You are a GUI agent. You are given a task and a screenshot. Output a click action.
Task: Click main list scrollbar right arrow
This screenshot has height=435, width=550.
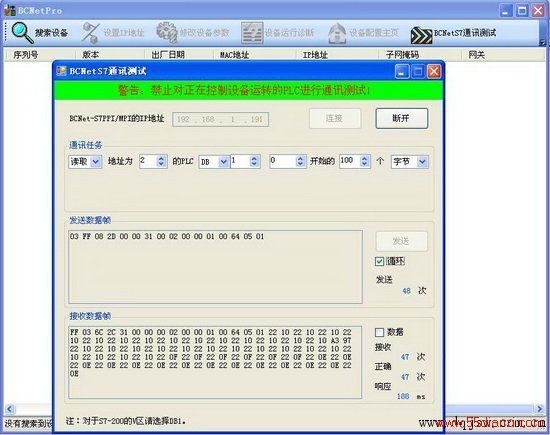point(540,409)
